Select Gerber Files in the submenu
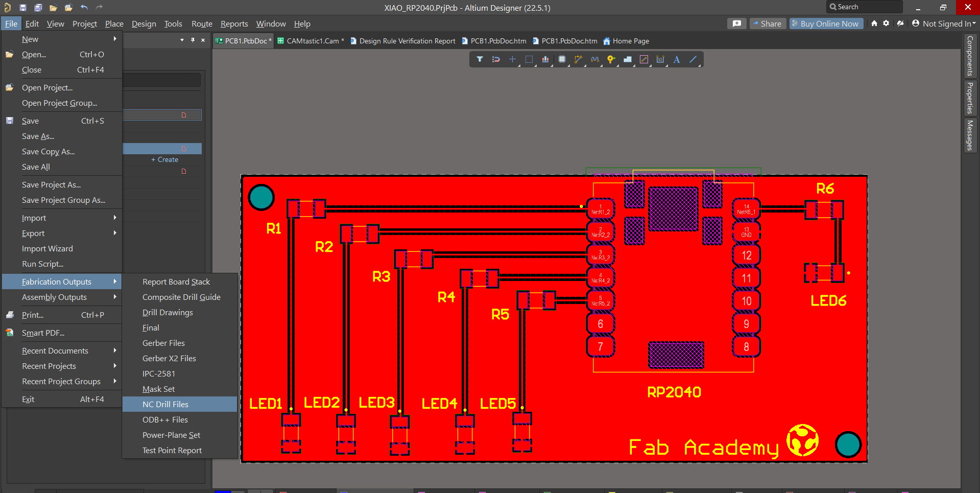Image resolution: width=980 pixels, height=493 pixels. click(x=180, y=343)
